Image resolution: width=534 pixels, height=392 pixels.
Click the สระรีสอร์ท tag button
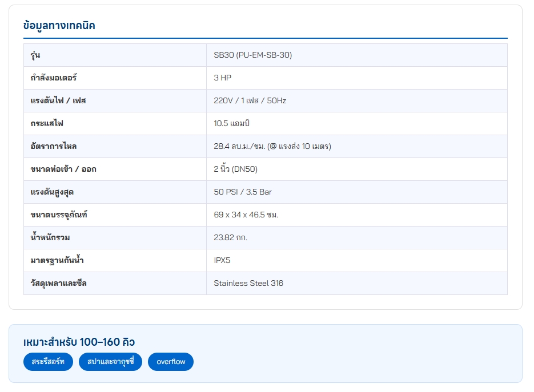[48, 362]
